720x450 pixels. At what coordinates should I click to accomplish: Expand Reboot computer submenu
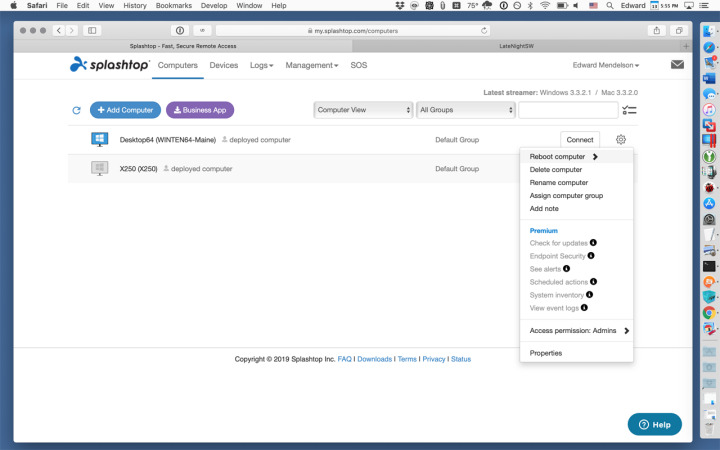(576, 157)
